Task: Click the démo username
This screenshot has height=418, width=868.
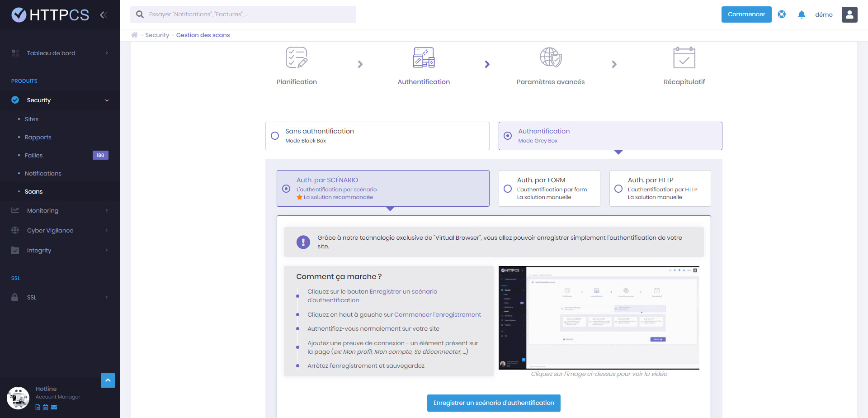Action: point(824,14)
